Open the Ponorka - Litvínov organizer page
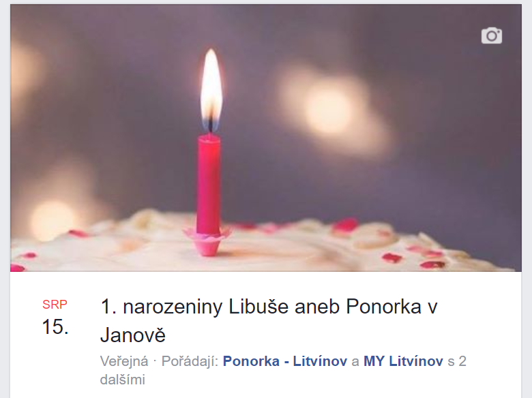This screenshot has height=398, width=532. tap(285, 361)
